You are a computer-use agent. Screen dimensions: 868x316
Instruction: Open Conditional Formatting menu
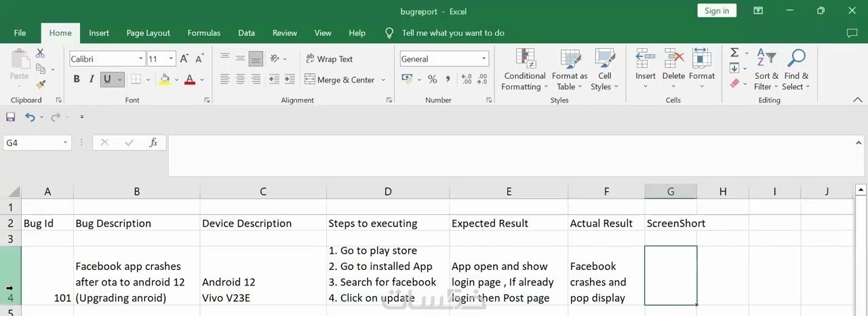pos(525,70)
